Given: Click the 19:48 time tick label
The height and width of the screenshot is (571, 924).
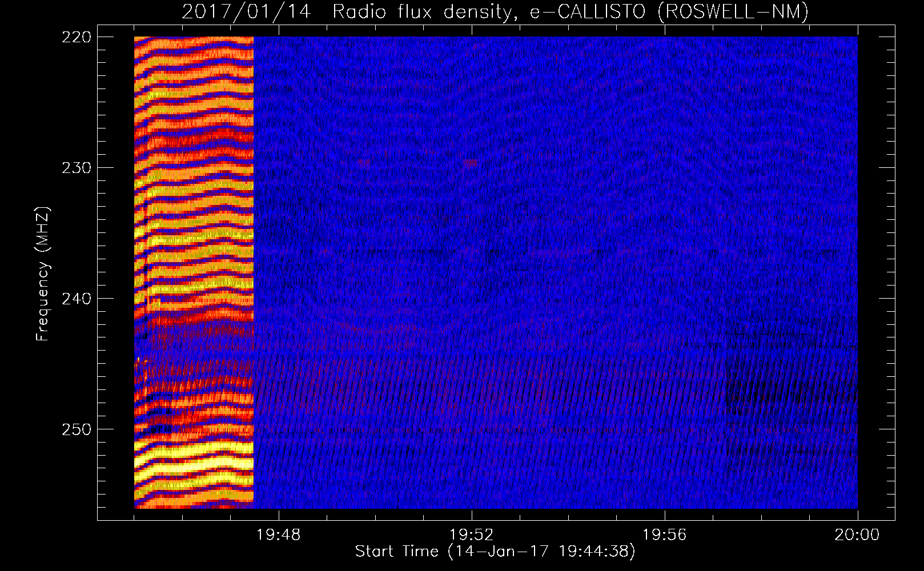Looking at the screenshot, I should pos(279,535).
